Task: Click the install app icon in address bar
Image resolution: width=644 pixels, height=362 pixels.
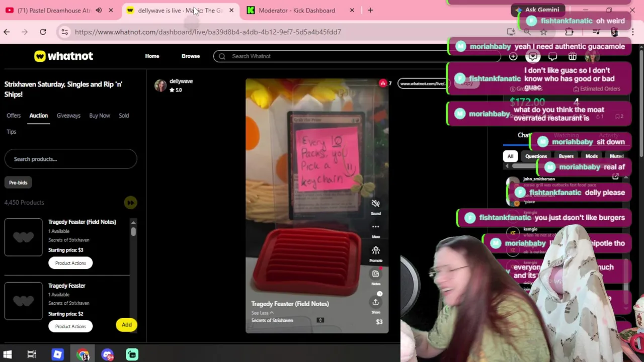Action: [x=511, y=32]
